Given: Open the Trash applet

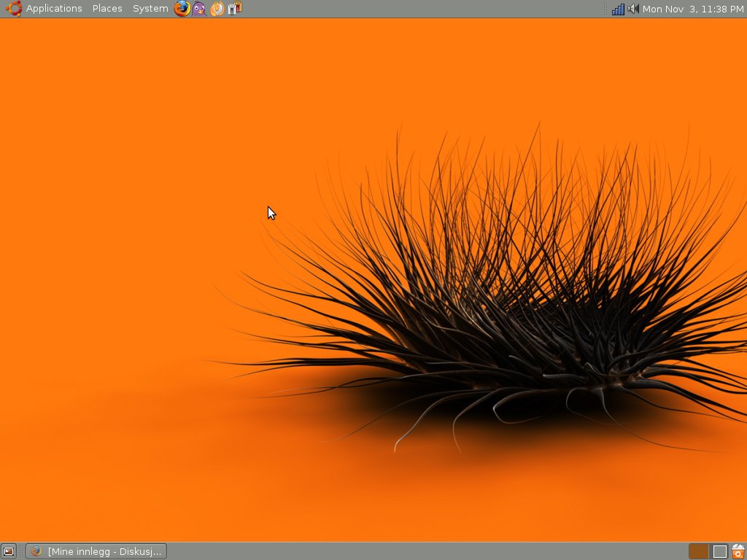Looking at the screenshot, I should coord(738,551).
